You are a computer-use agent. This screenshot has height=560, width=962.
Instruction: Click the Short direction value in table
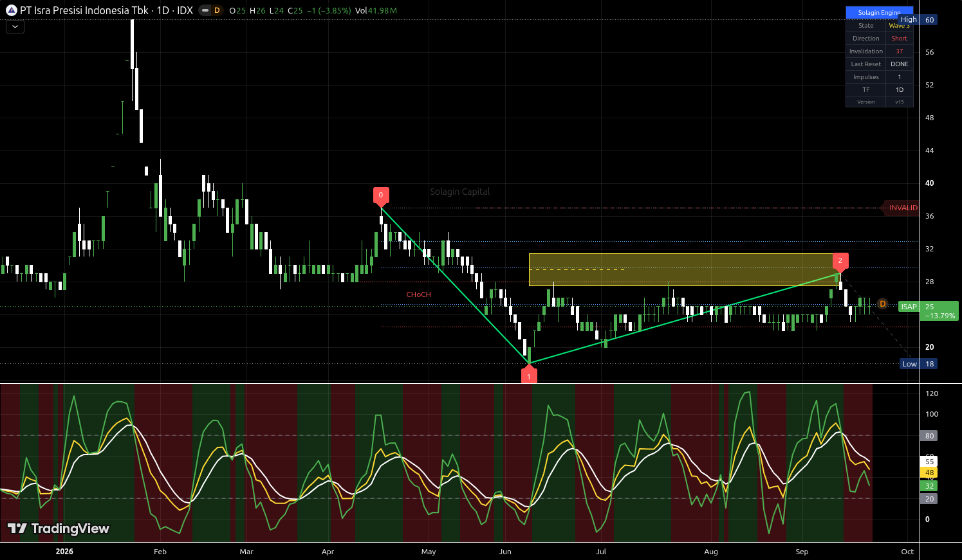[899, 39]
